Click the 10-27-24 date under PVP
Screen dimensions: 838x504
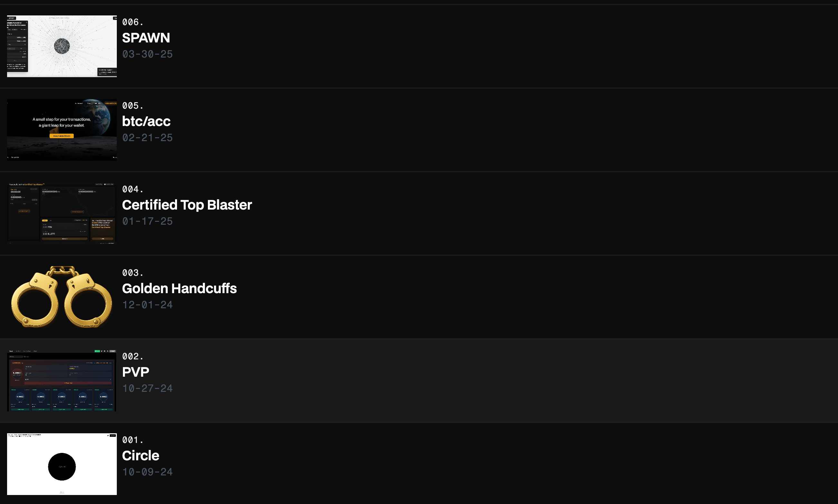[x=147, y=388]
